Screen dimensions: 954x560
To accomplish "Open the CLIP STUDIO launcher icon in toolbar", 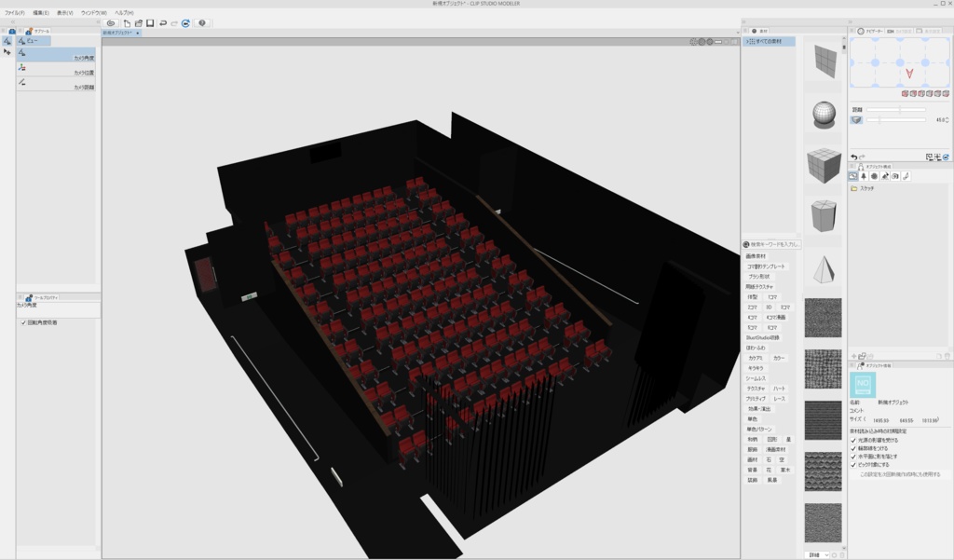I will [x=111, y=23].
